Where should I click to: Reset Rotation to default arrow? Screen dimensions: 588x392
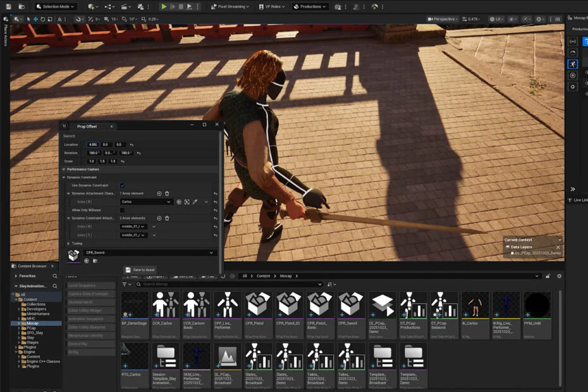(138, 153)
